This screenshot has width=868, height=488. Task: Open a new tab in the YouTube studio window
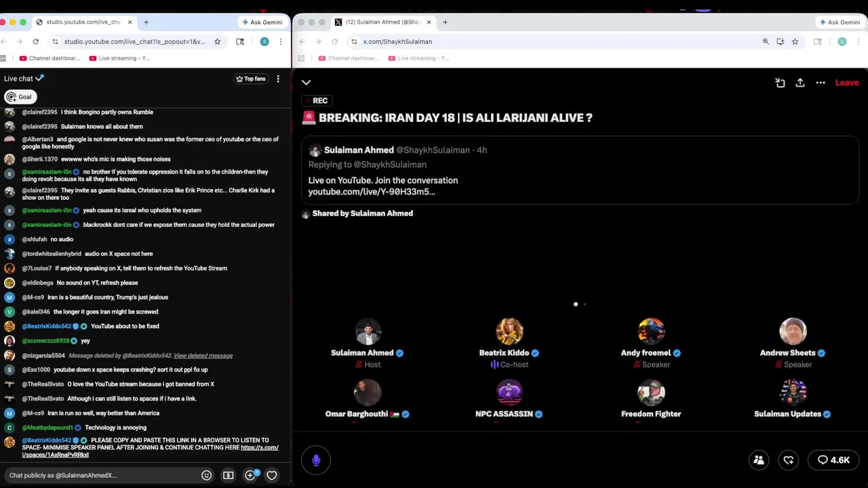click(x=146, y=22)
